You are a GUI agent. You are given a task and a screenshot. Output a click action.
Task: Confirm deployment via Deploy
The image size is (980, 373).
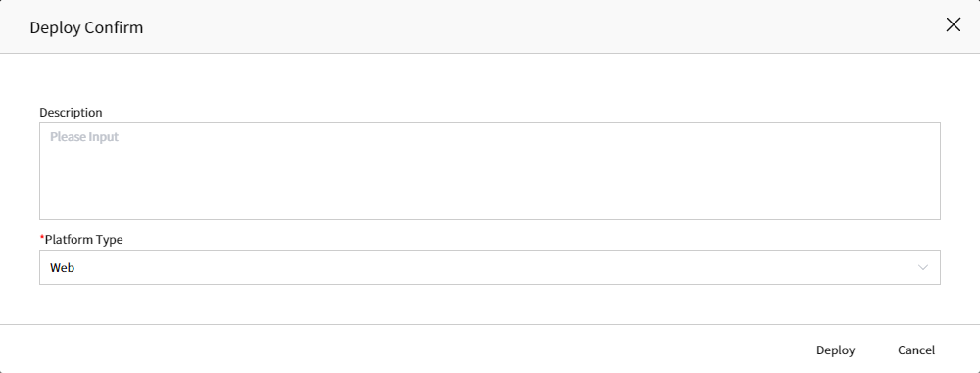point(835,350)
